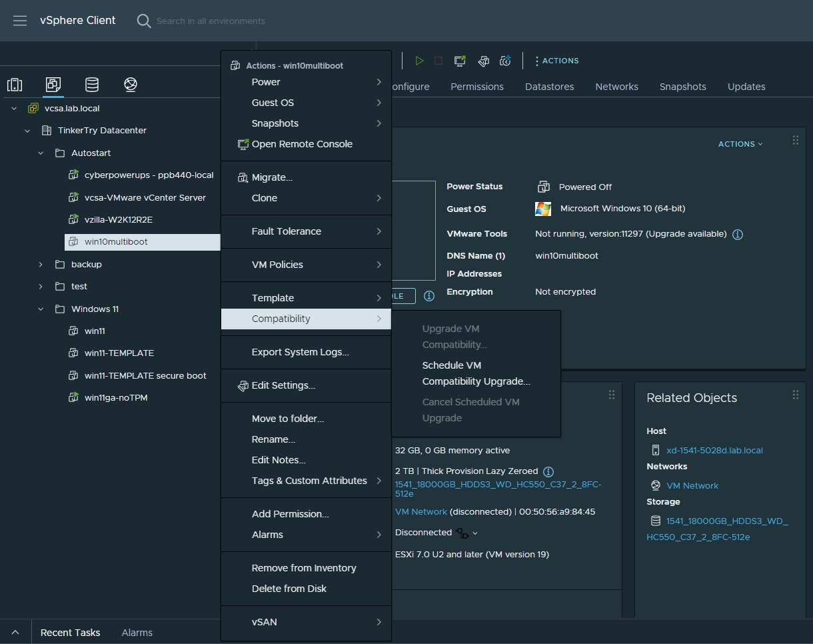Switch to Hosts and Clusters inventory view

pyautogui.click(x=15, y=85)
